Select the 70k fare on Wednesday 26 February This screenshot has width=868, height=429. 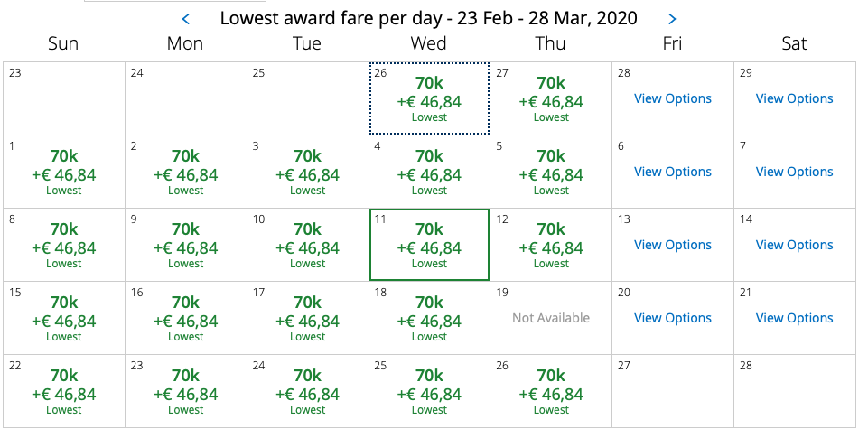pos(429,99)
